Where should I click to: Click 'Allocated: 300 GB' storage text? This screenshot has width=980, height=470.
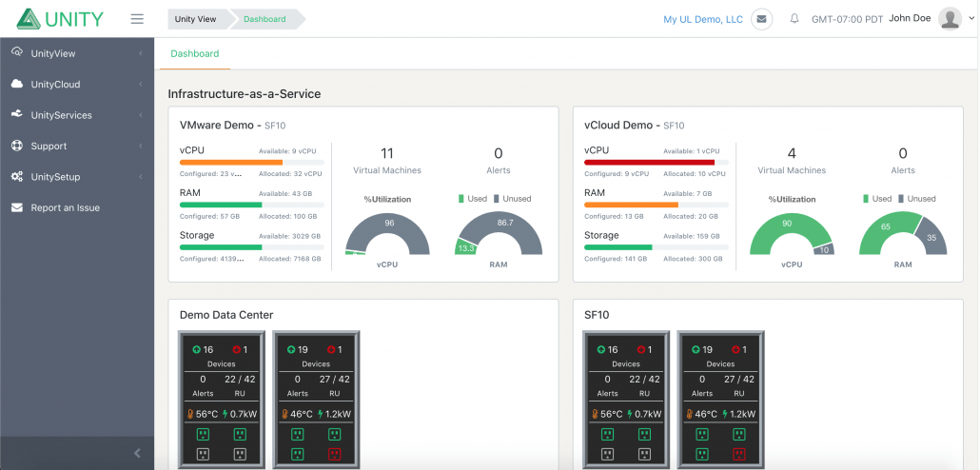pyautogui.click(x=693, y=259)
